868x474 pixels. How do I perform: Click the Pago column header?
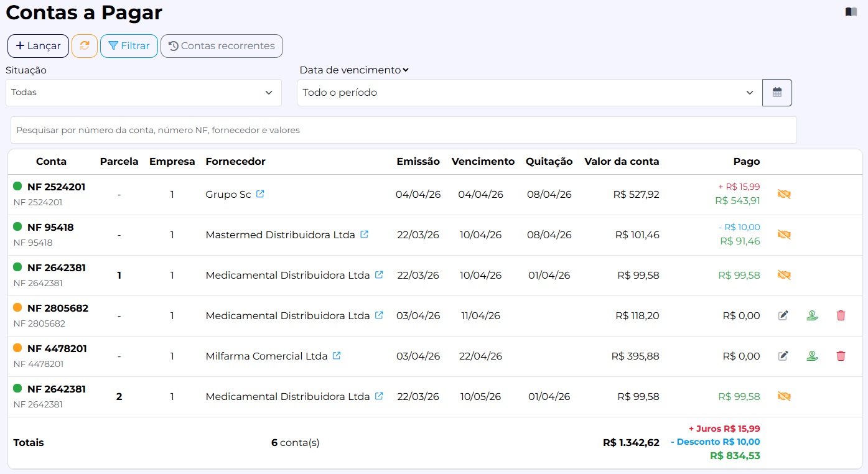pos(747,162)
